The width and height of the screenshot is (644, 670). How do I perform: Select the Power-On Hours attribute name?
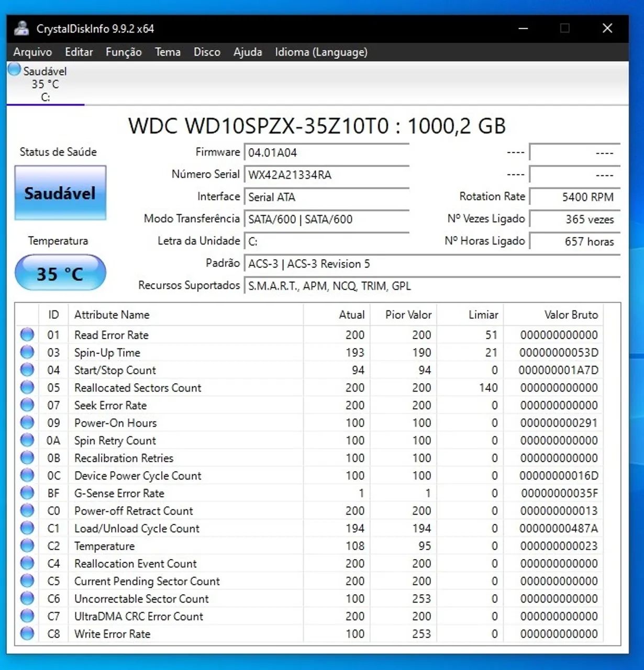click(116, 423)
